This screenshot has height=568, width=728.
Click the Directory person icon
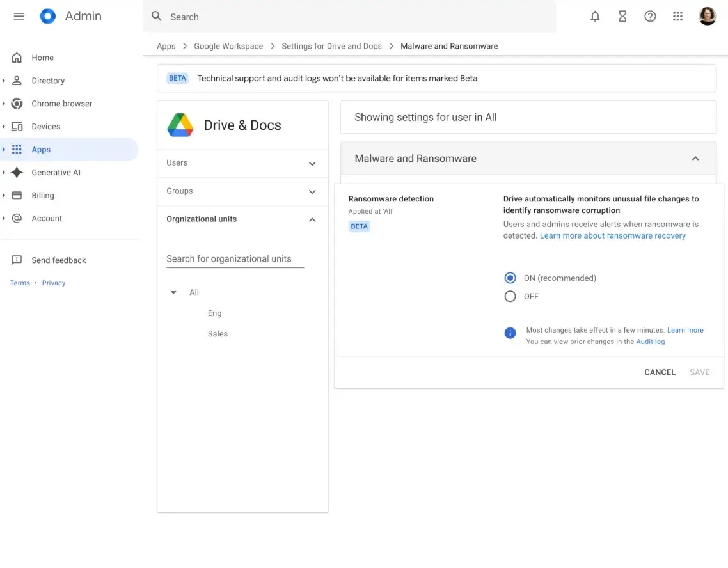click(x=17, y=81)
